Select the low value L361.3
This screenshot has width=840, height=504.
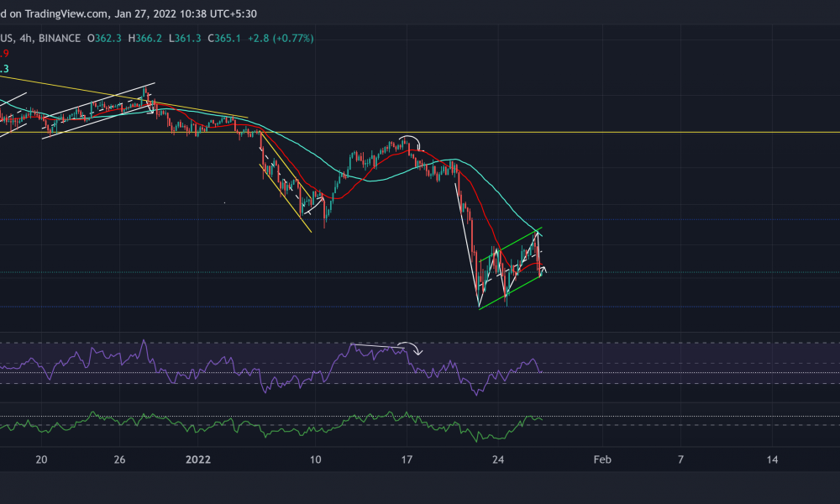pyautogui.click(x=185, y=39)
